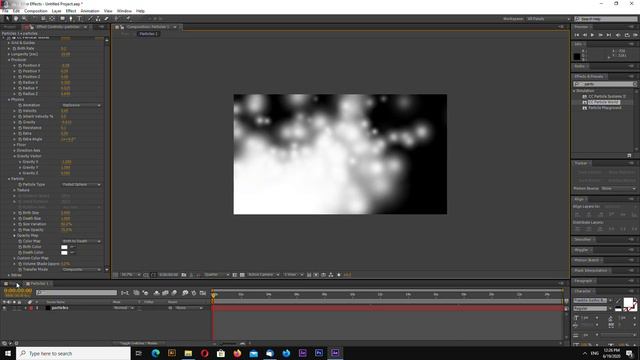640x360 pixels.
Task: Open the Graph Editor in timeline
Action: [203, 293]
